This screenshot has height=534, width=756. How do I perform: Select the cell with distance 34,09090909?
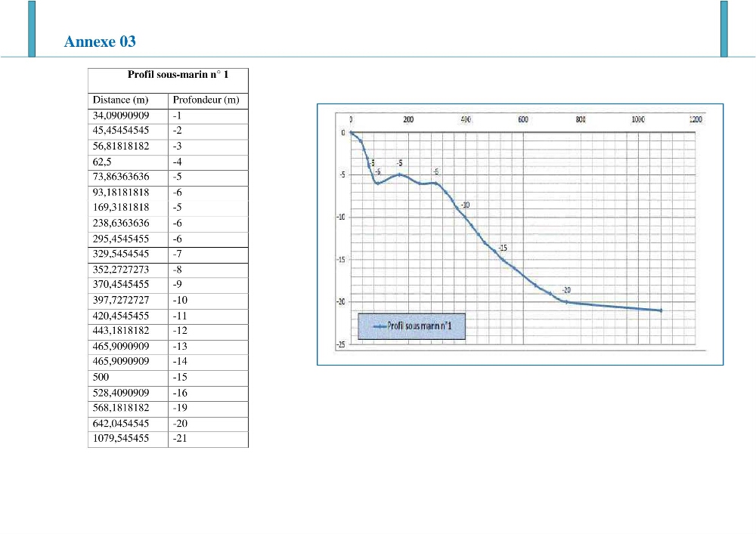[129, 116]
